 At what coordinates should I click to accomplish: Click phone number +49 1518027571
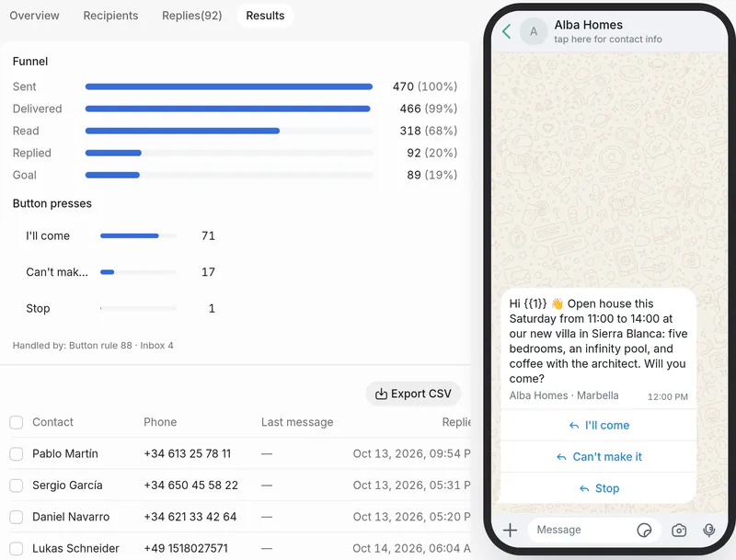tap(186, 548)
